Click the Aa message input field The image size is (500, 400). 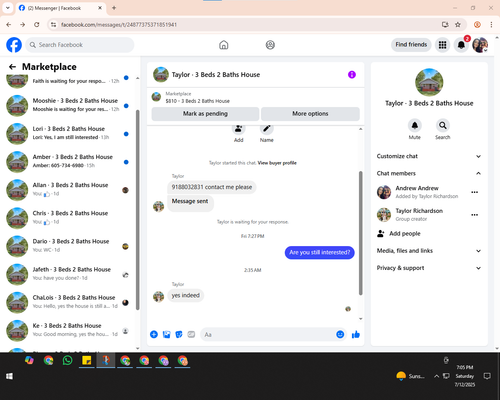click(x=268, y=334)
